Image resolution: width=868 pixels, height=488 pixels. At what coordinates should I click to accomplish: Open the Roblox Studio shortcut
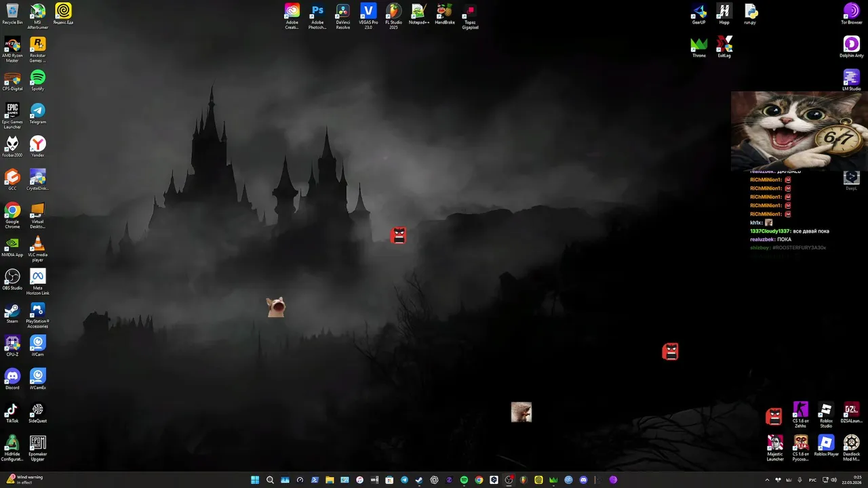click(x=825, y=415)
